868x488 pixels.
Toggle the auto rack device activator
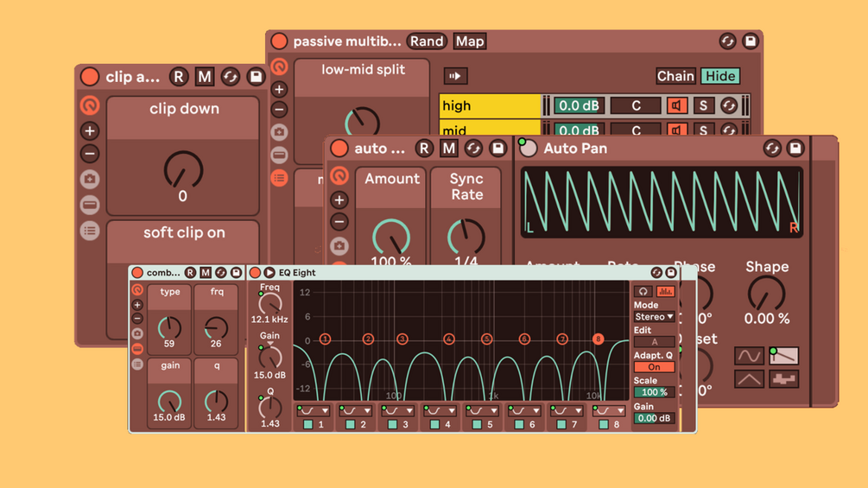(339, 149)
